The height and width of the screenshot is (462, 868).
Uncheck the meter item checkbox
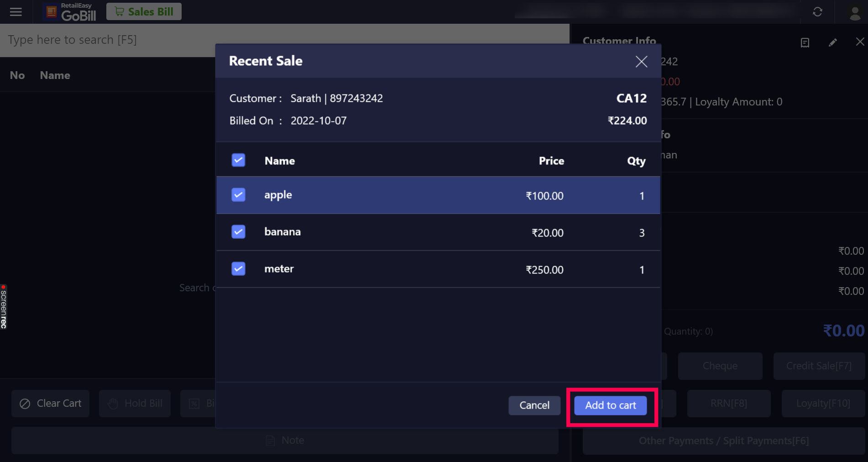pos(238,269)
